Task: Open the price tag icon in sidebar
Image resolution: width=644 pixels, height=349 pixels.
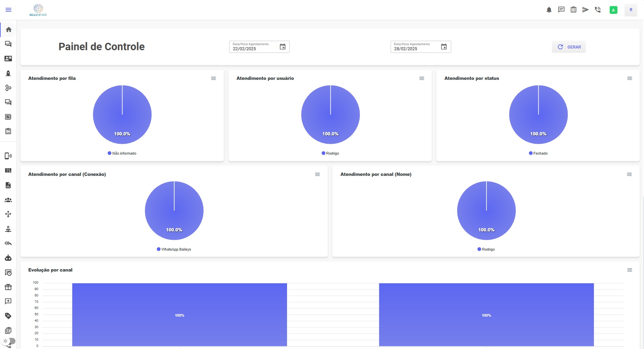Action: 8,316
